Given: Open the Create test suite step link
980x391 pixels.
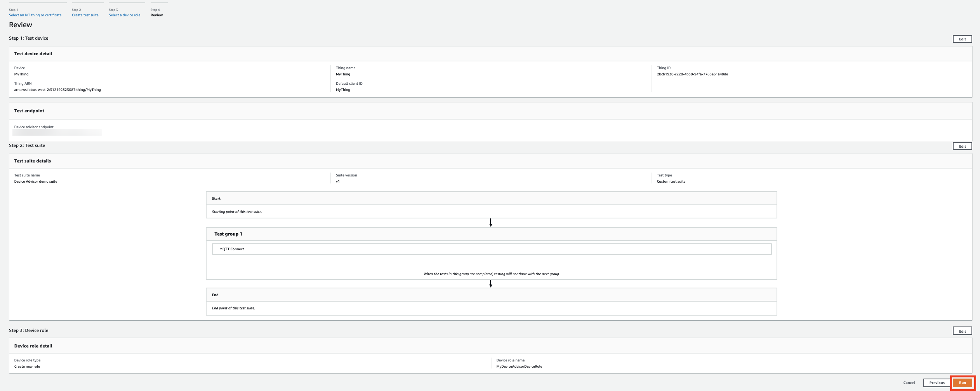Looking at the screenshot, I should pos(85,15).
